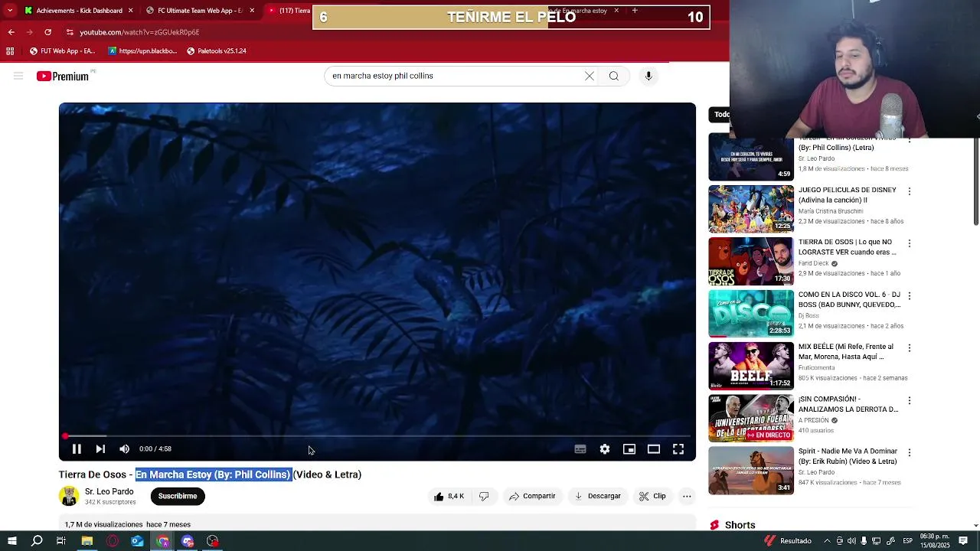
Task: Reload the current page
Action: [47, 32]
